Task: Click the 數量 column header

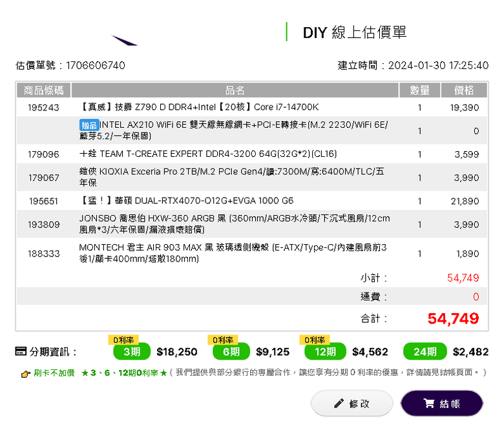Action: (x=419, y=90)
